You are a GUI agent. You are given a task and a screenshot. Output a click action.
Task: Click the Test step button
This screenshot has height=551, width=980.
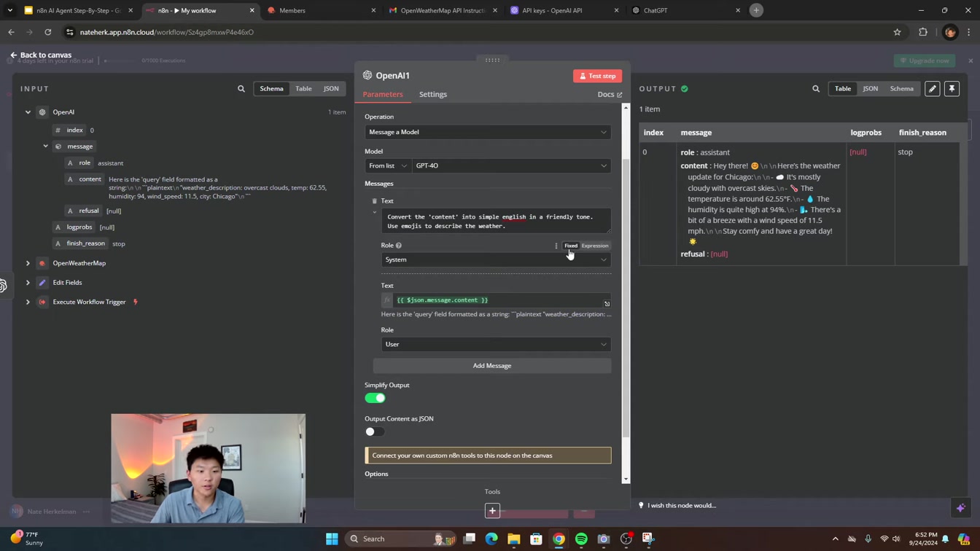coord(597,76)
